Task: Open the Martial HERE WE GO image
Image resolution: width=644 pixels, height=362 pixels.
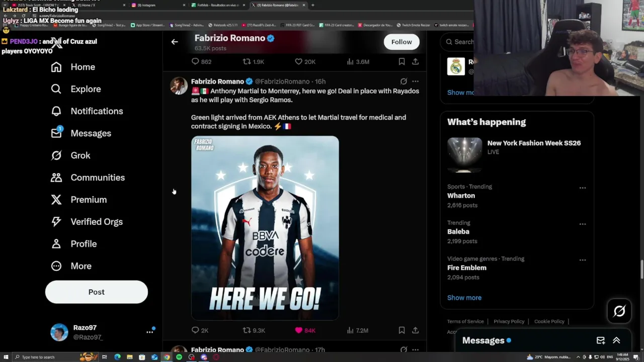Action: [265, 228]
